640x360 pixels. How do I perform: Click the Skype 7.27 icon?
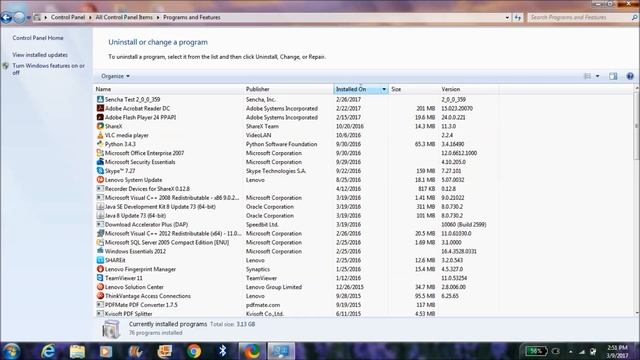pos(100,171)
